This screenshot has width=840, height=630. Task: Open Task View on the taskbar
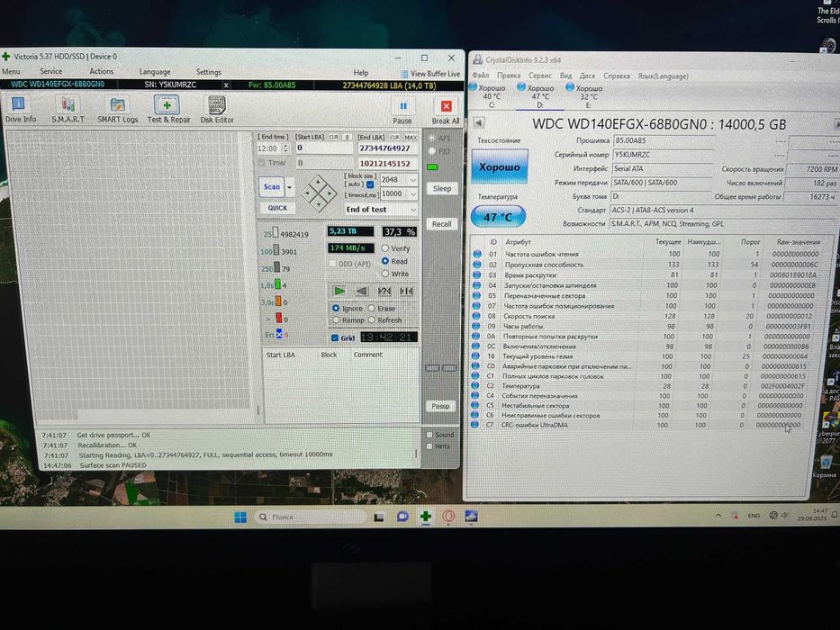[379, 517]
